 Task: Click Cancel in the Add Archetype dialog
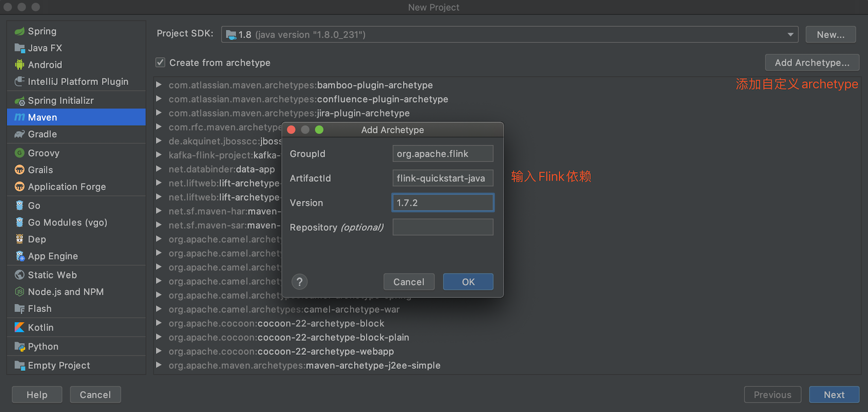[409, 282]
